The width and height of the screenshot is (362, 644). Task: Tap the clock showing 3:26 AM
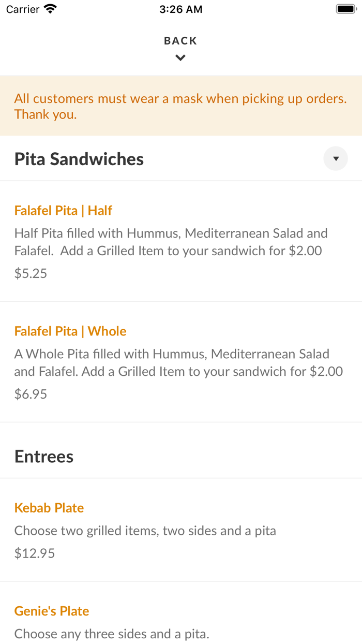(x=180, y=9)
